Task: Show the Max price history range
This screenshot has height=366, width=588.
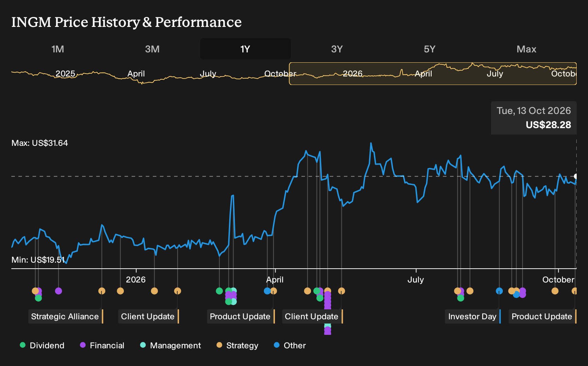Action: pos(526,49)
